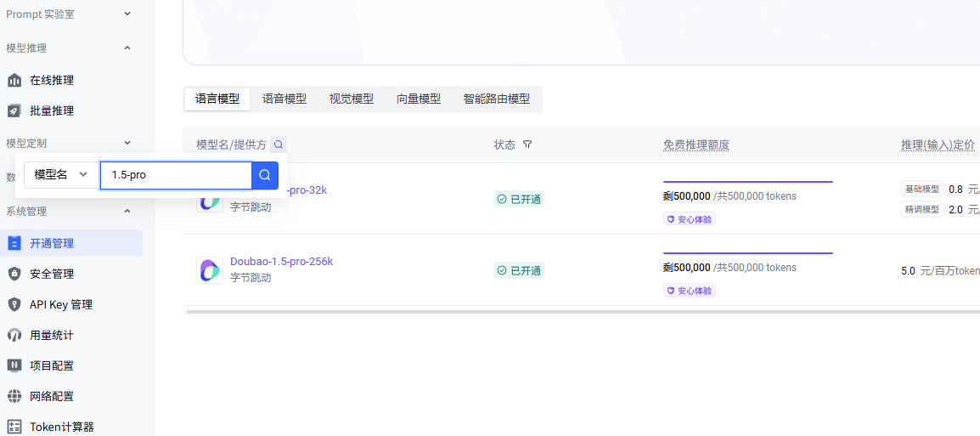Viewport: 980px width, 436px height.
Task: Collapse 模型推理 section chevron
Action: pyautogui.click(x=127, y=48)
